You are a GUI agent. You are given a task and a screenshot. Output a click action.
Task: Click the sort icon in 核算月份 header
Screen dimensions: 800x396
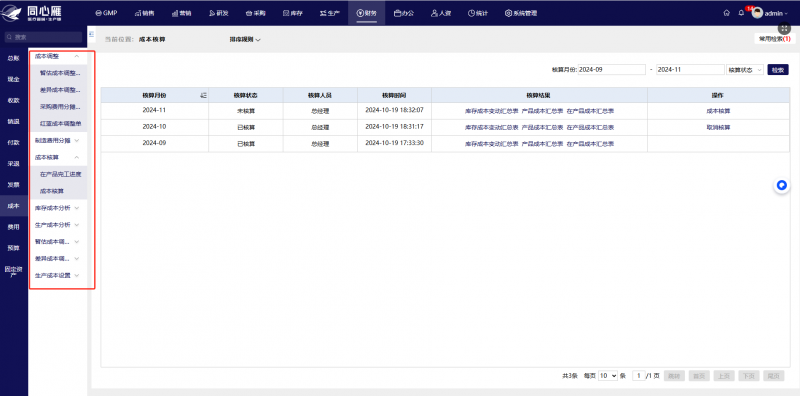[x=204, y=95]
